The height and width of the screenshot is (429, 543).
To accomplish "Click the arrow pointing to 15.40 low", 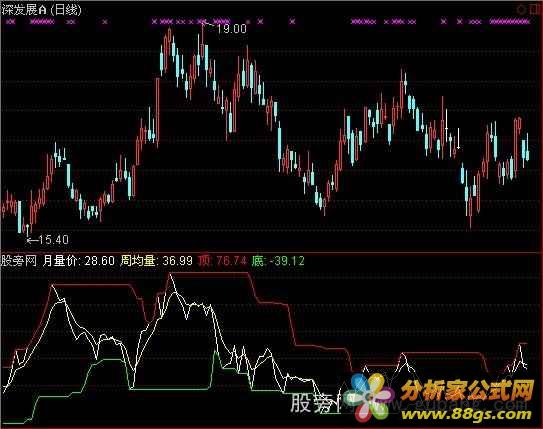I will point(32,240).
